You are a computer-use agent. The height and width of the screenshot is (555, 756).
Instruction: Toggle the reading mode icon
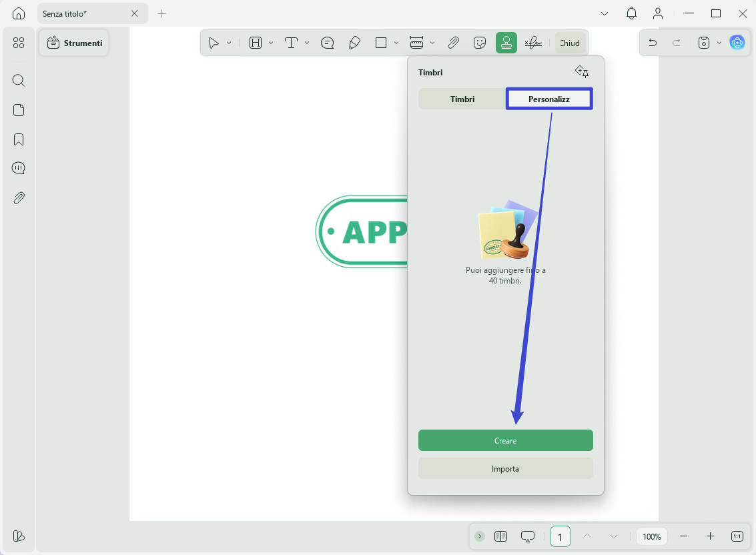pyautogui.click(x=500, y=536)
